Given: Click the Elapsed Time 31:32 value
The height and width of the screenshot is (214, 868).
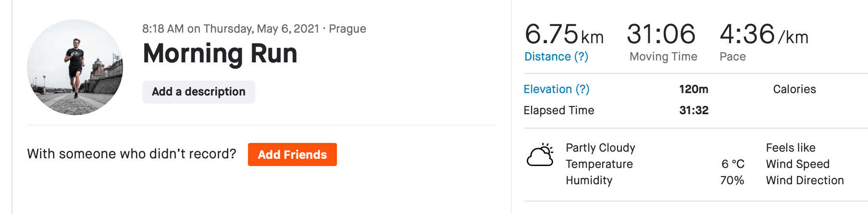Looking at the screenshot, I should pos(694,110).
